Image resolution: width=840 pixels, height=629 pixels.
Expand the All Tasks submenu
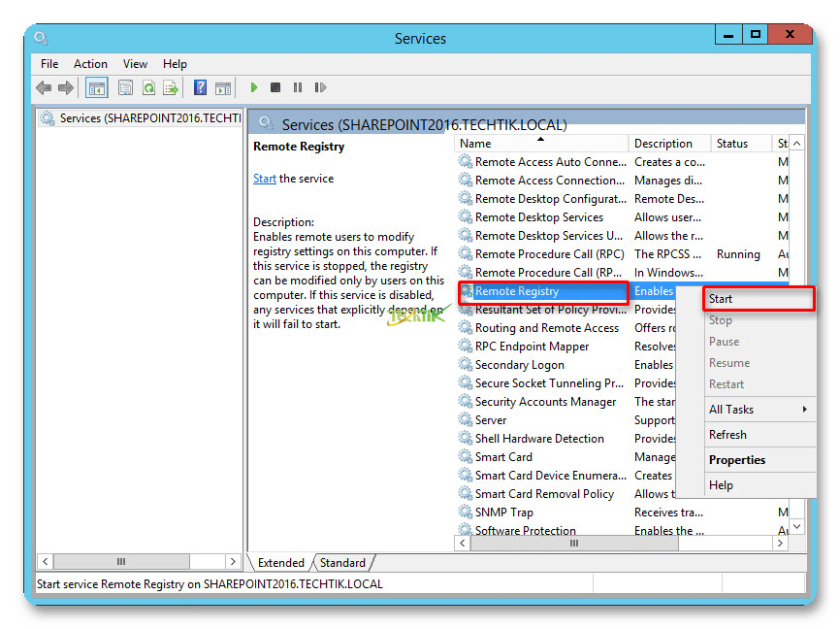tap(757, 410)
